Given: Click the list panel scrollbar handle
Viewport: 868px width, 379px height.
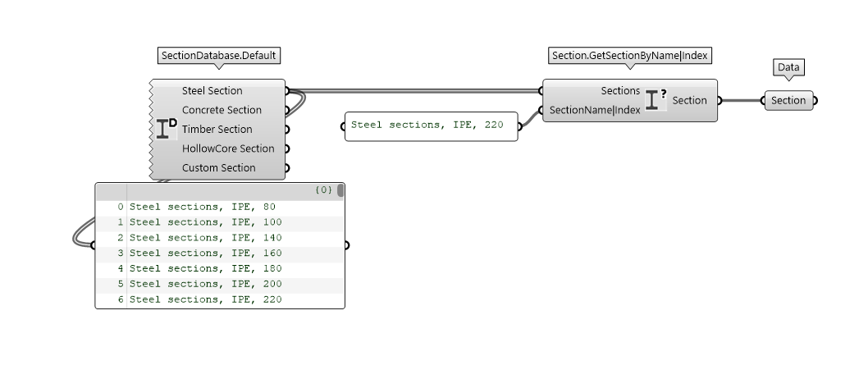Looking at the screenshot, I should point(340,190).
